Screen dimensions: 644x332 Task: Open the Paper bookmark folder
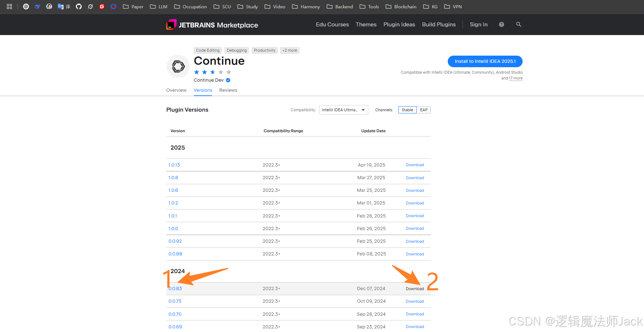point(133,7)
